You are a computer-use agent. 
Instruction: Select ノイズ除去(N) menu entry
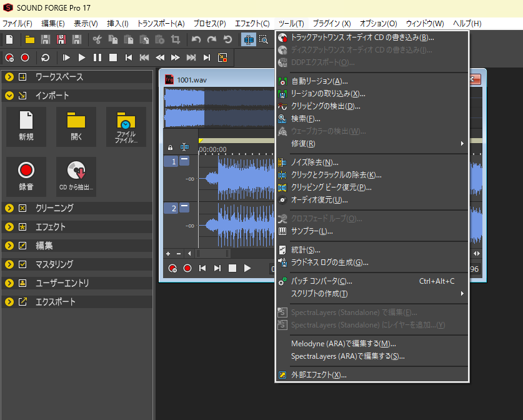pos(372,162)
